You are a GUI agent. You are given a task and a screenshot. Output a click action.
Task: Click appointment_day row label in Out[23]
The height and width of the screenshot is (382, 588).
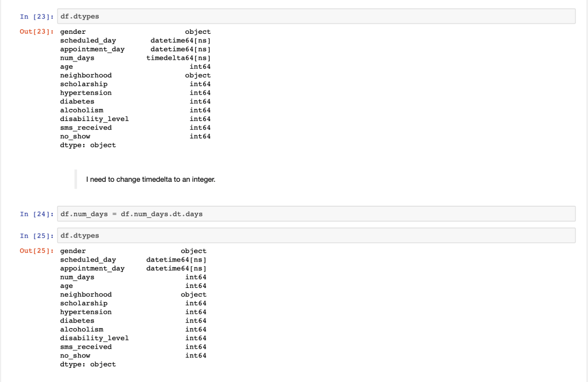pyautogui.click(x=92, y=49)
